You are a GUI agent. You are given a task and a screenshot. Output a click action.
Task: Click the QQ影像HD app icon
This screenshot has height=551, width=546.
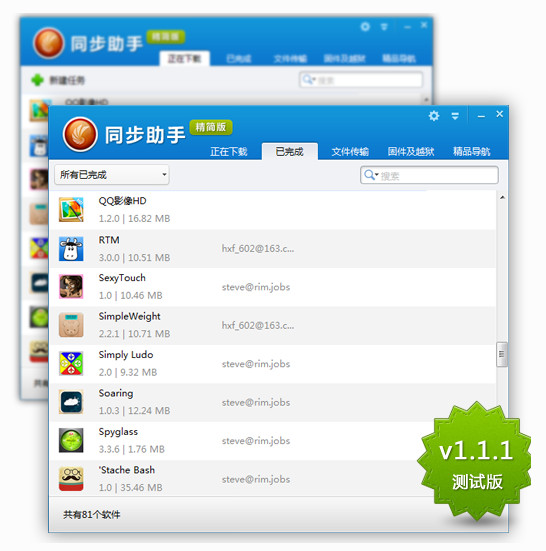pyautogui.click(x=71, y=210)
